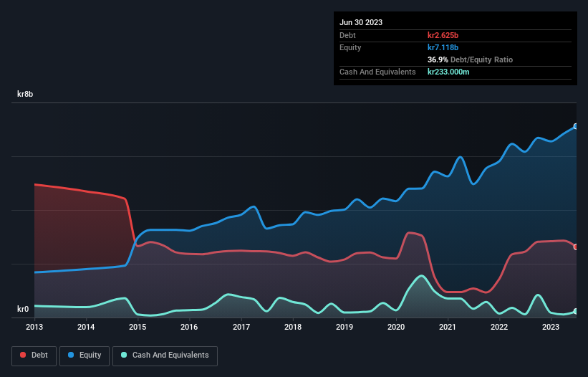
Task: Click the kr233.000m cash value
Action: click(448, 72)
